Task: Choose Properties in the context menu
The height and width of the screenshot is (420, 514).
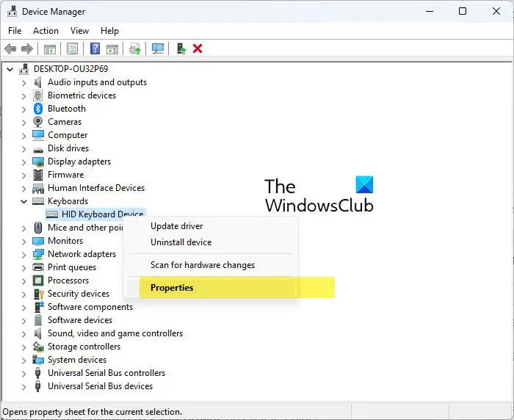Action: point(211,288)
